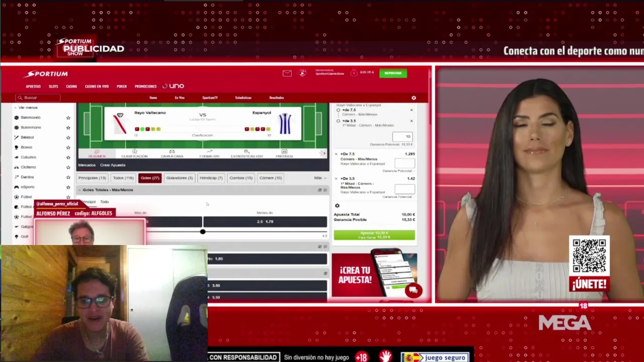Filter markets by Goleadores (3)
This screenshot has height=362, width=644.
pyautogui.click(x=180, y=178)
